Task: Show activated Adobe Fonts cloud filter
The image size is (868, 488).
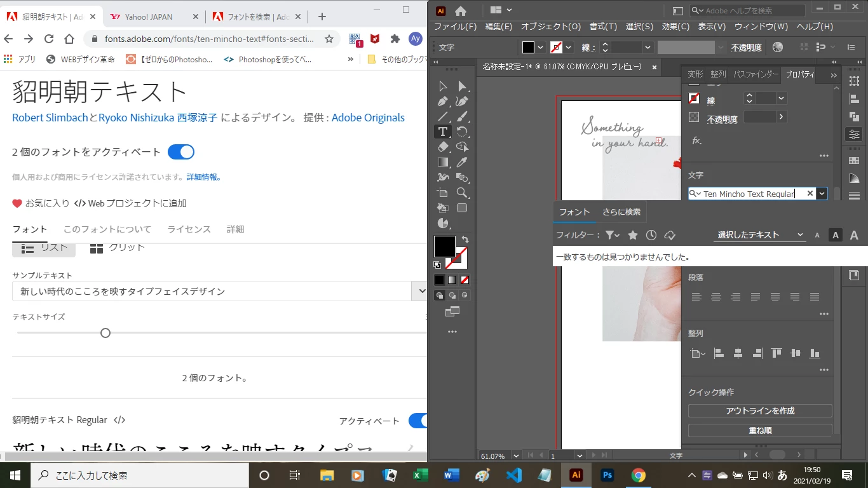Action: point(669,235)
